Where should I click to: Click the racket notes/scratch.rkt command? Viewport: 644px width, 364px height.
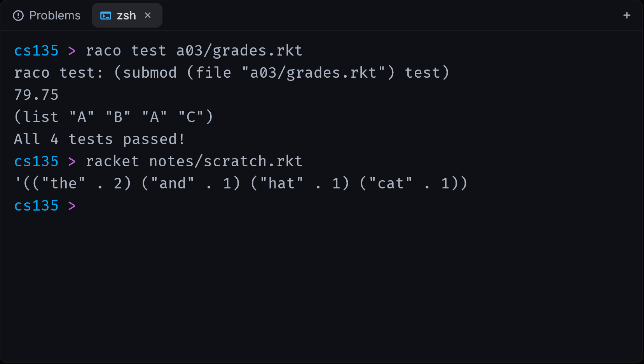194,161
